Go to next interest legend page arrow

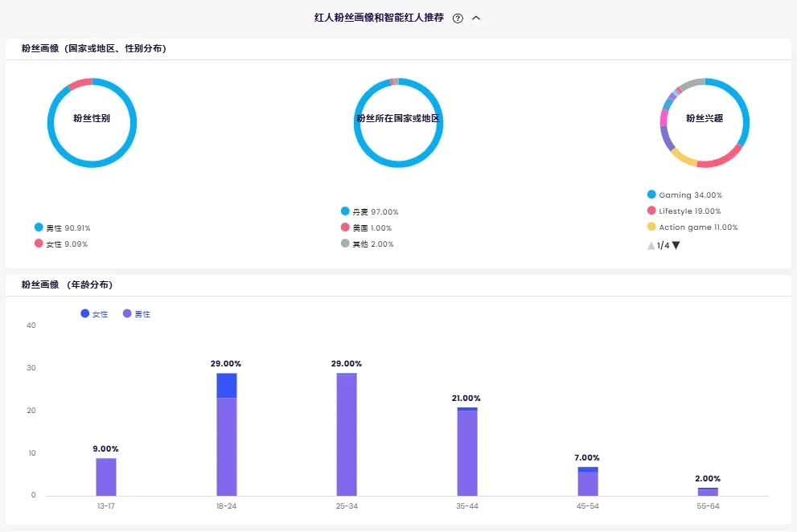[x=676, y=245]
